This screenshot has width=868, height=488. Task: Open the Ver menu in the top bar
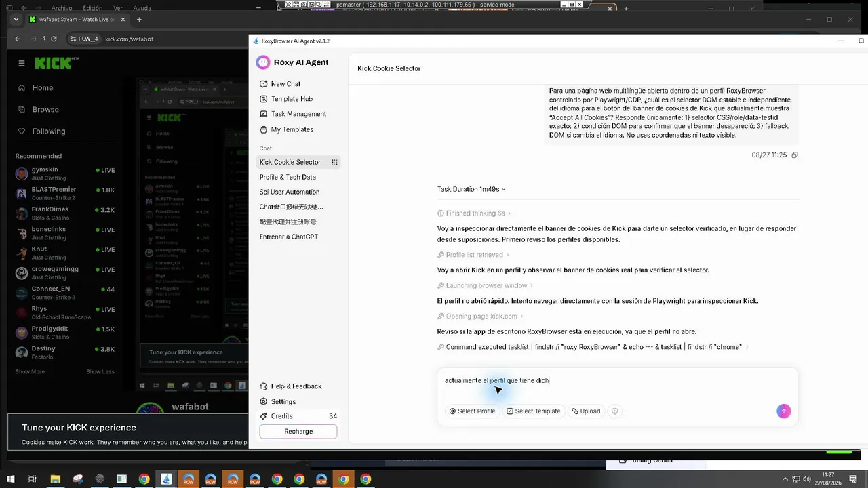[x=118, y=8]
